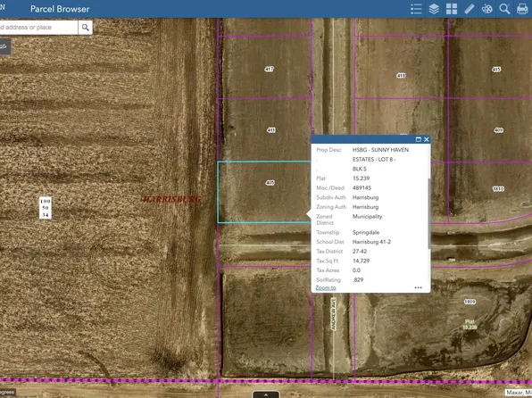Open the Legend list widget
The image size is (532, 398).
point(416,9)
